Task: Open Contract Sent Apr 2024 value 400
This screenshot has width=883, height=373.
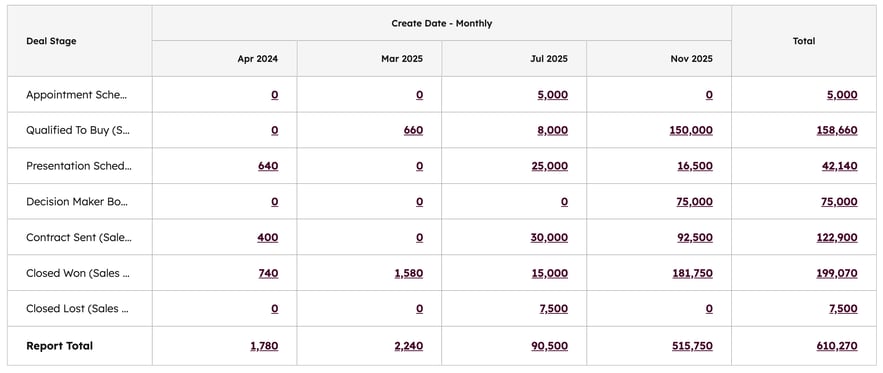Action: [x=267, y=238]
